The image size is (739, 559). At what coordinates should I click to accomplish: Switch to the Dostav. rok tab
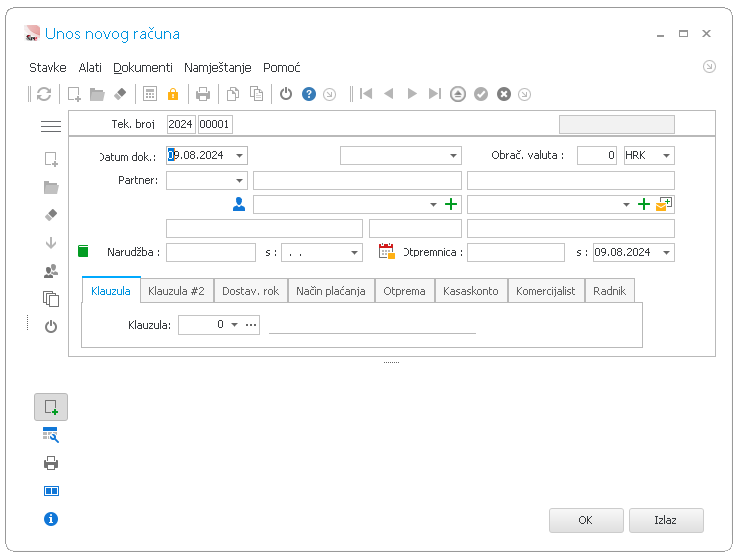[x=250, y=291]
